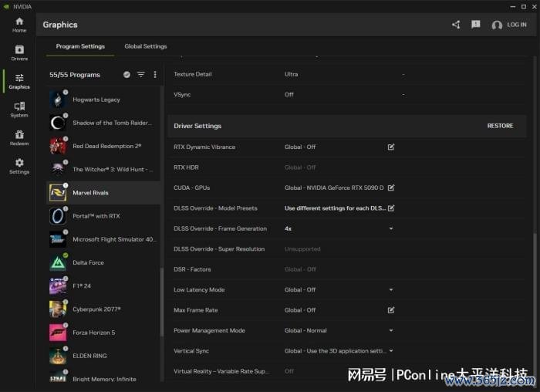The width and height of the screenshot is (540, 392).
Task: Edit the Max Frame Rate setting
Action: (391, 310)
